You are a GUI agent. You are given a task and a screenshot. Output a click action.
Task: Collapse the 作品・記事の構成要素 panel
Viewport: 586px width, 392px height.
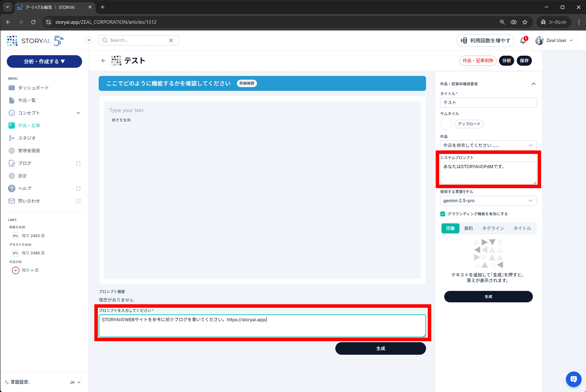(x=534, y=84)
